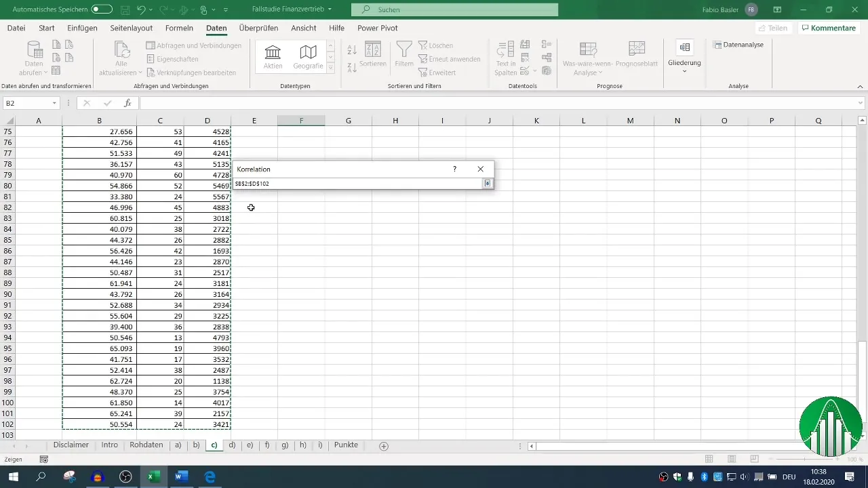Click the expand dialog icon in Korrelation
Screen dimensions: 868x488
pos(487,184)
